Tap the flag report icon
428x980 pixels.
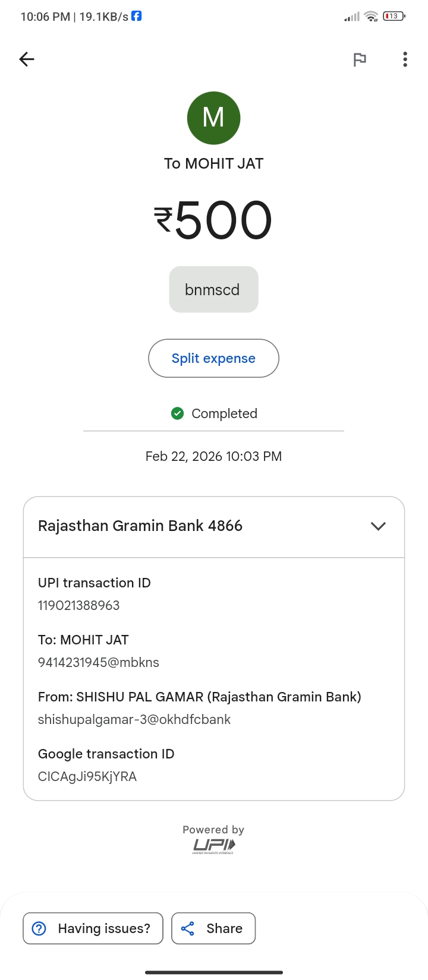click(x=360, y=59)
